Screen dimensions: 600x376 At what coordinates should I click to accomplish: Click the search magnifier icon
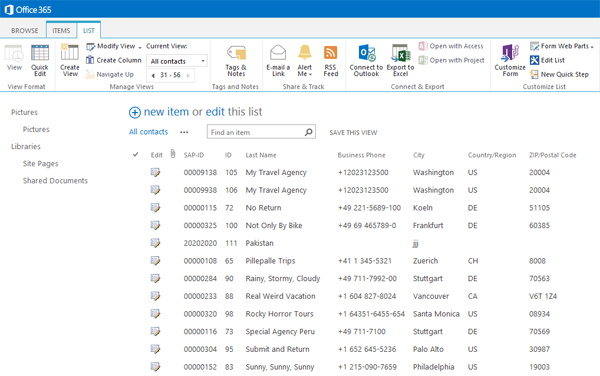point(309,132)
